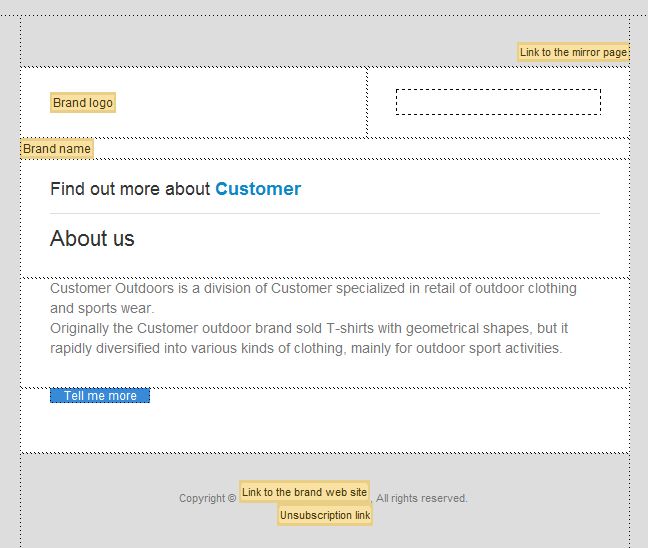Click the empty dashed box in header
Screen dimensions: 648x548
[498, 102]
